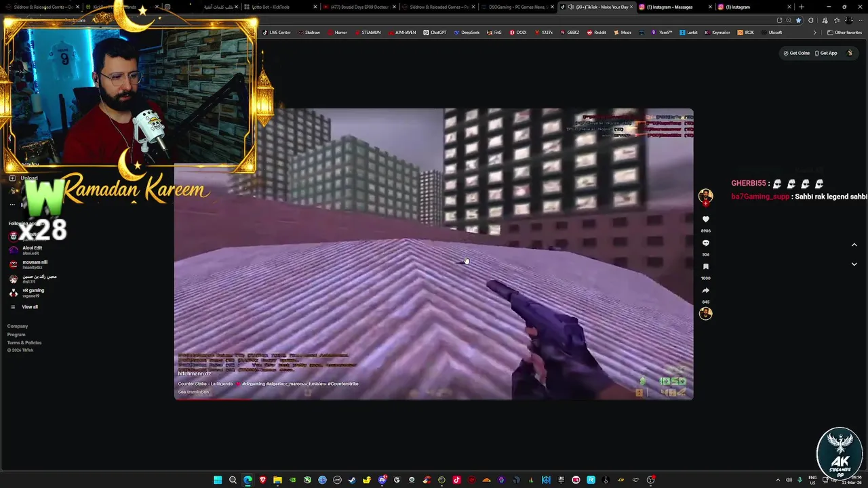Share the video with the arrow icon
The height and width of the screenshot is (488, 868).
coord(705,290)
